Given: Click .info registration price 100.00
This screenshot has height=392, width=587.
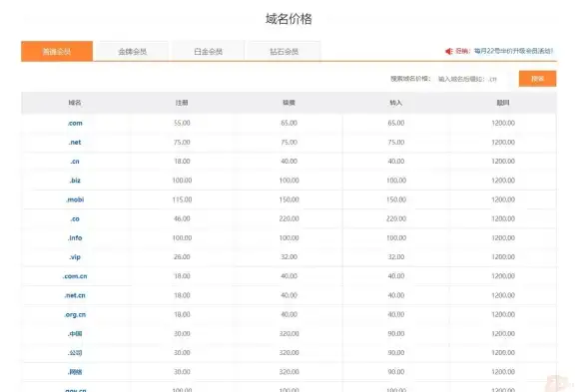Looking at the screenshot, I should [182, 237].
